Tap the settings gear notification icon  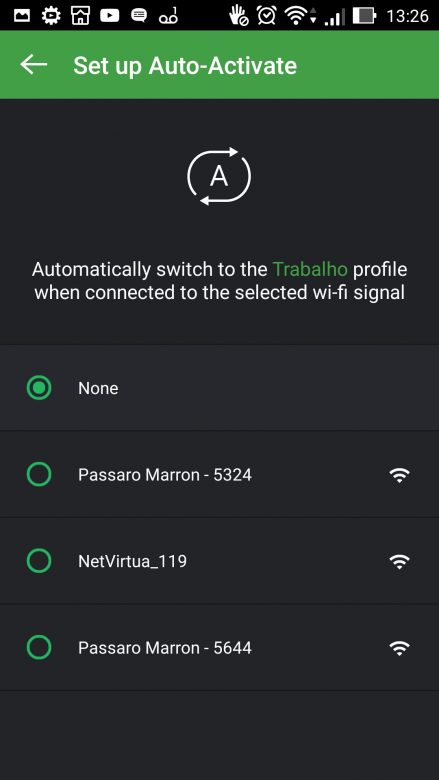tap(50, 16)
